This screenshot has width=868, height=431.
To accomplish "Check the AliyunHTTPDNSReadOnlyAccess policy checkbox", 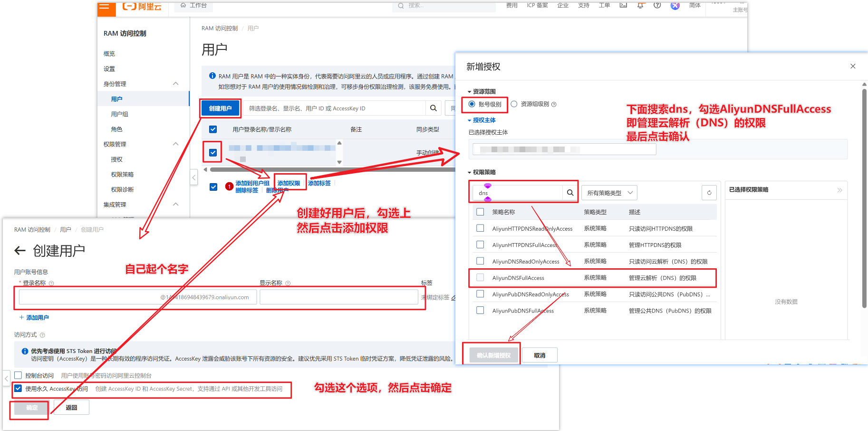I will pyautogui.click(x=480, y=228).
